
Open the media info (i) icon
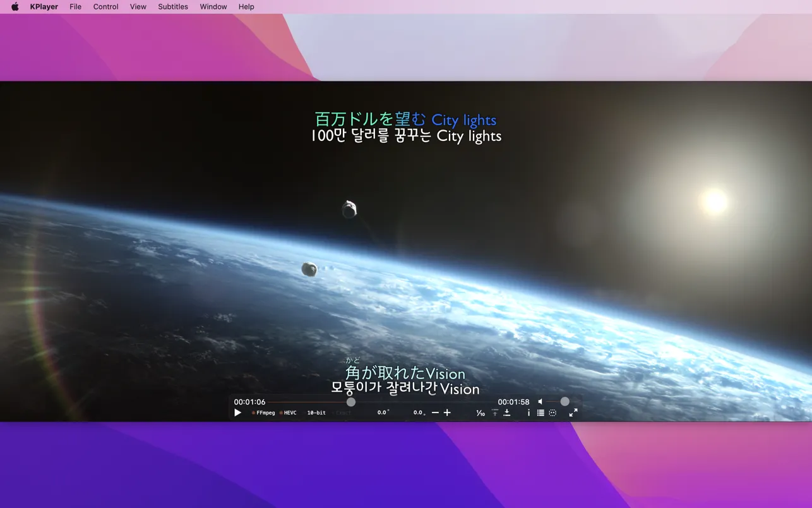528,413
